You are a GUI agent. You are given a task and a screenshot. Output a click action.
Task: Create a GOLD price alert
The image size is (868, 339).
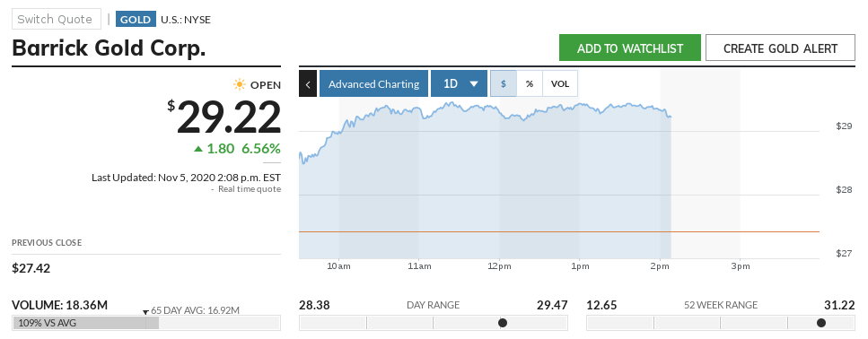(781, 48)
